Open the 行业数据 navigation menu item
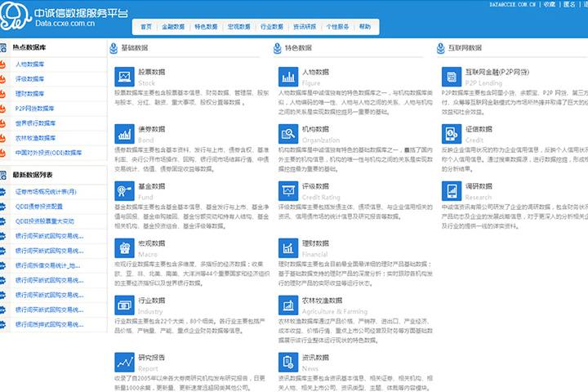The width and height of the screenshot is (588, 392). [272, 27]
